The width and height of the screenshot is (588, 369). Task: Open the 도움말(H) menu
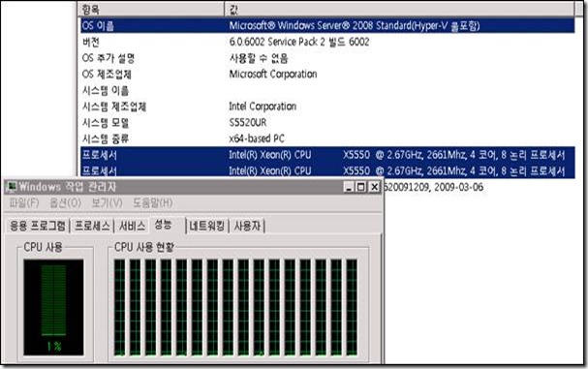click(153, 202)
